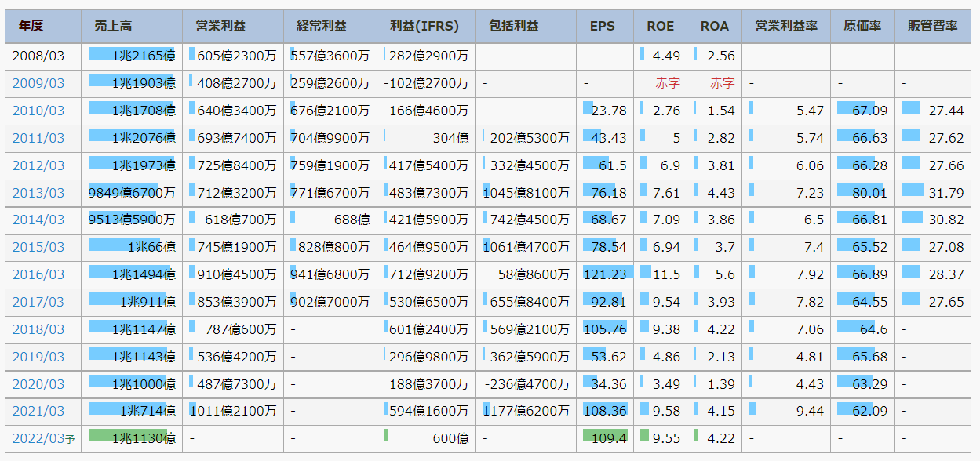Viewport: 980px width, 461px height.
Task: Click the 原価率 column header
Action: point(862,27)
